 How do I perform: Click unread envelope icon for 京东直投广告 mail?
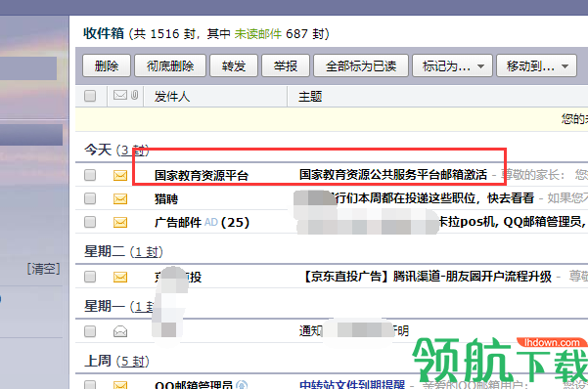pos(120,278)
